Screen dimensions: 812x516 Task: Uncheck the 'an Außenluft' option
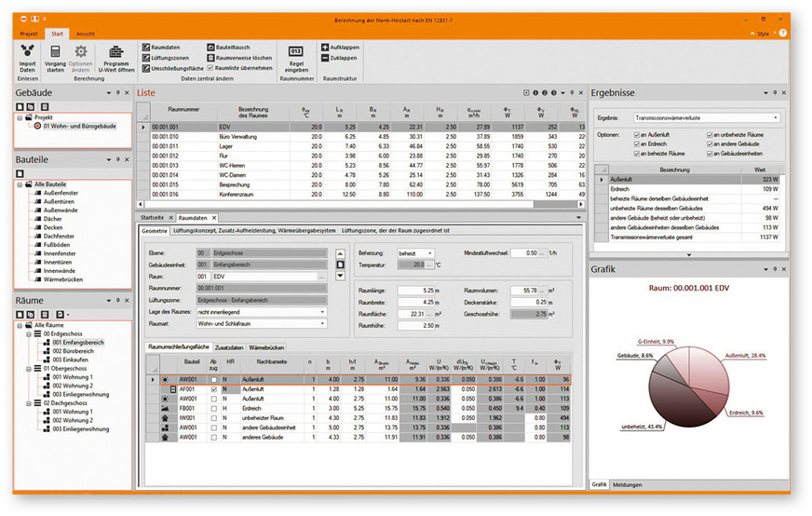[638, 136]
